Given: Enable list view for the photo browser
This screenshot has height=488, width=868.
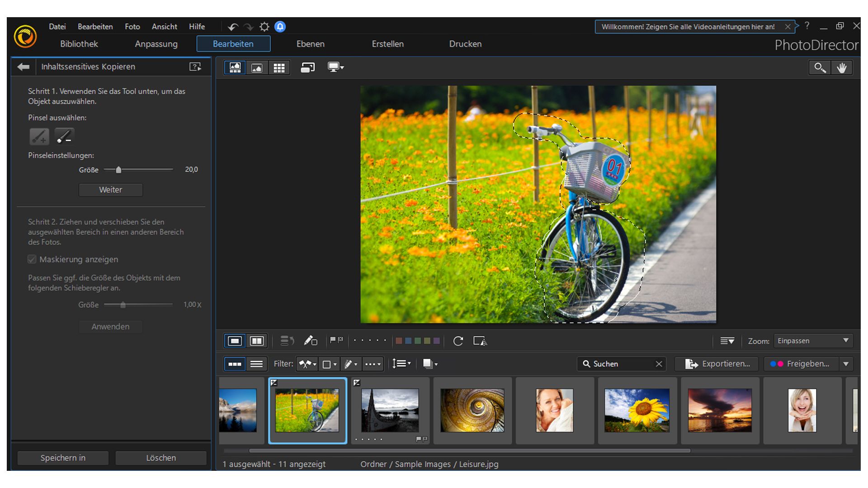Looking at the screenshot, I should [256, 364].
